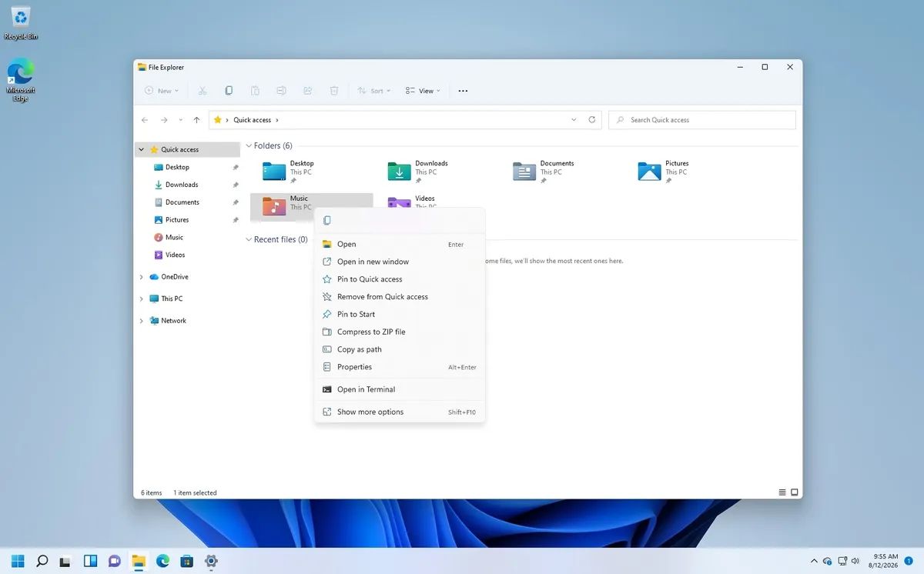This screenshot has width=924, height=574.
Task: Click the Paste clipboard toolbar icon
Action: pyautogui.click(x=255, y=91)
